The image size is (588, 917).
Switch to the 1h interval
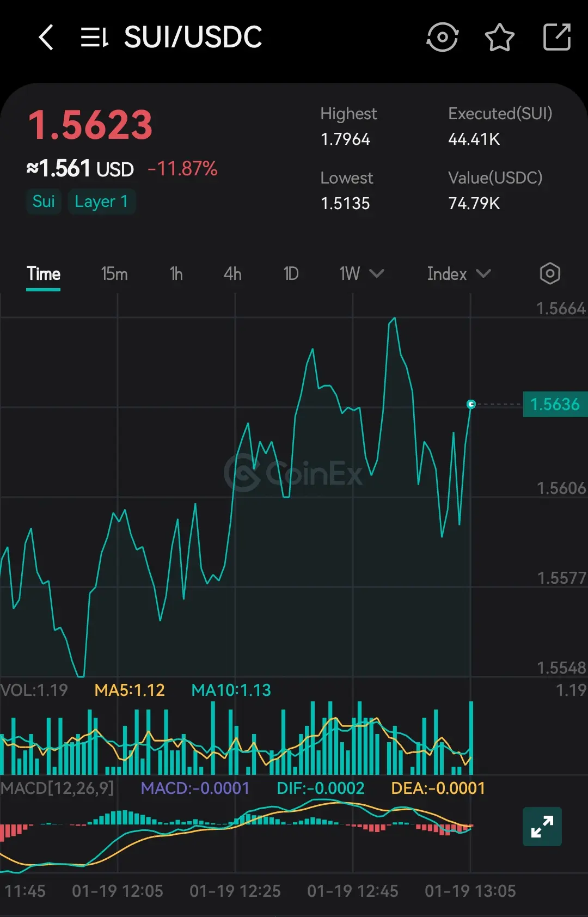(176, 273)
